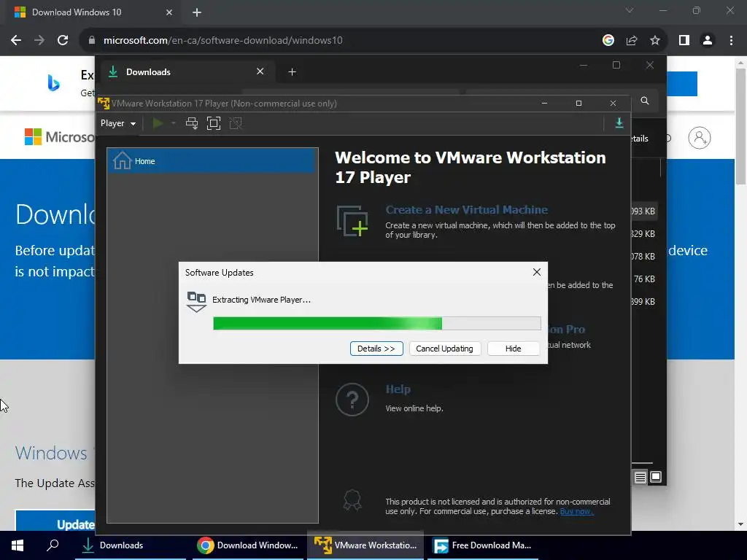
Task: Open Chrome three-dot menu
Action: tap(731, 41)
